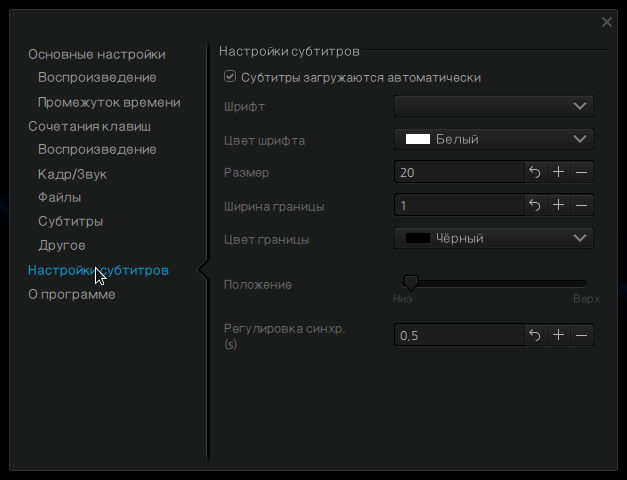Viewport: 627px width, 480px height.
Task: Open the Шрифт dropdown
Action: point(494,106)
